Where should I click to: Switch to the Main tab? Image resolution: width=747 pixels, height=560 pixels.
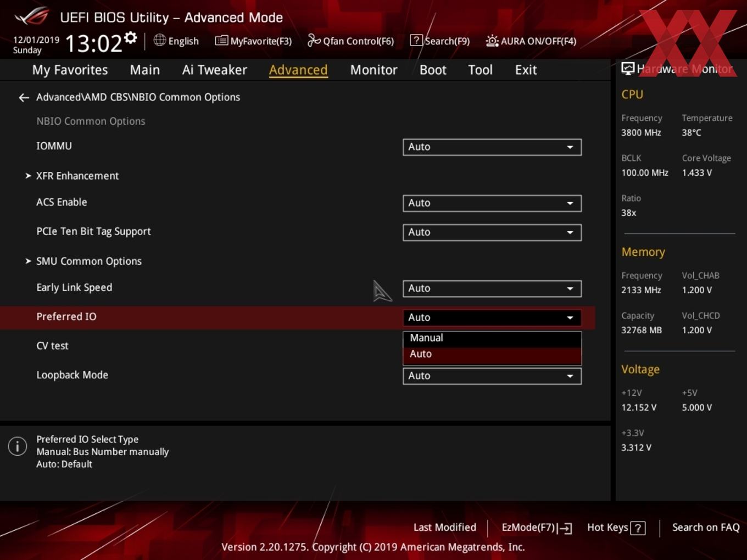point(145,70)
